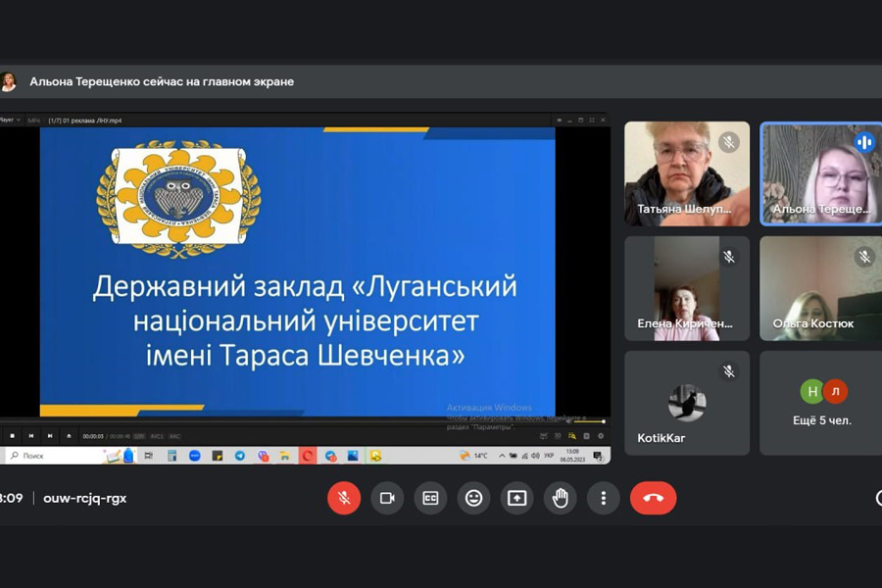Image resolution: width=882 pixels, height=588 pixels.
Task: Open the three-dot more options menu
Action: (x=604, y=498)
